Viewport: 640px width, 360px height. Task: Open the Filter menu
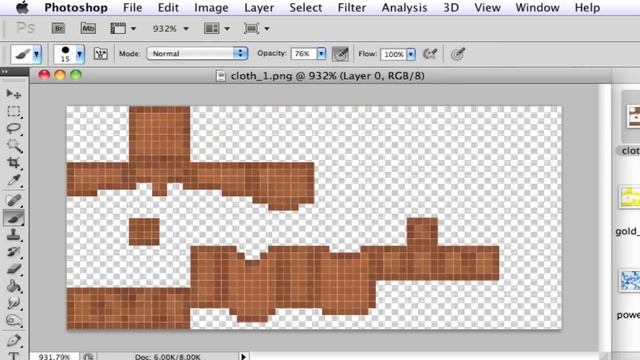(x=352, y=8)
